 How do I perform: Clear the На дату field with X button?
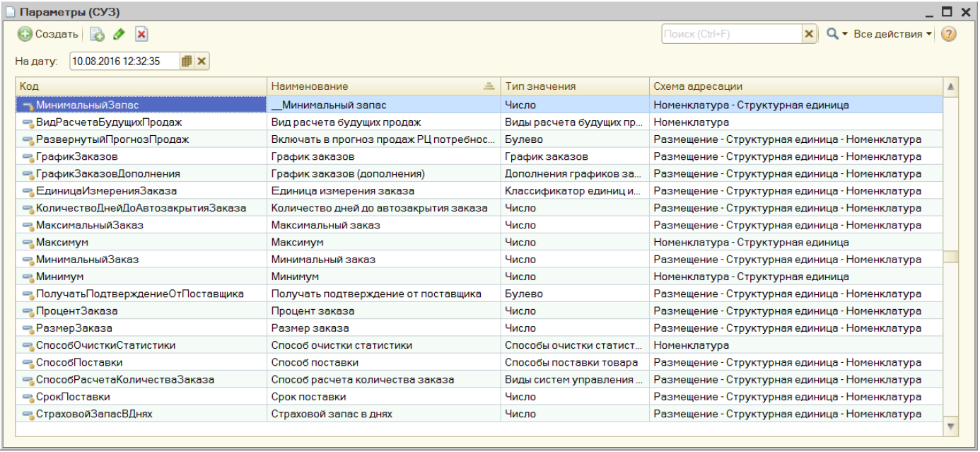(202, 62)
